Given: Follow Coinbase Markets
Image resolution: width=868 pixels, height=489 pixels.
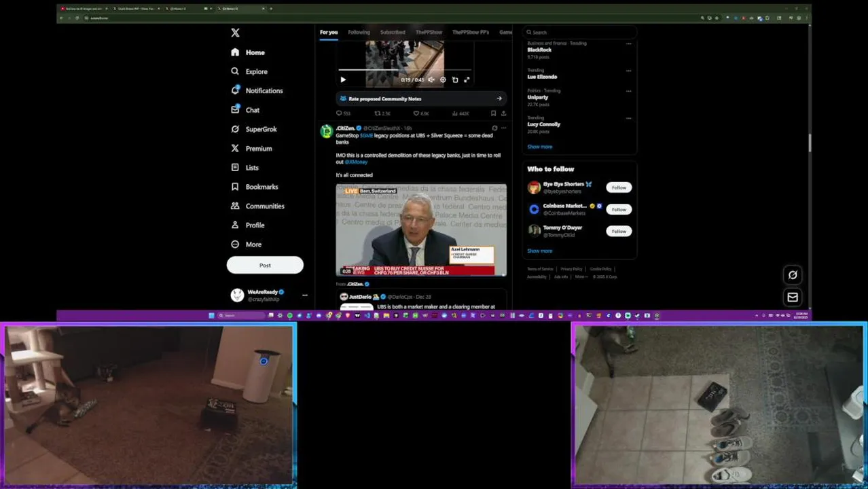Looking at the screenshot, I should [619, 209].
